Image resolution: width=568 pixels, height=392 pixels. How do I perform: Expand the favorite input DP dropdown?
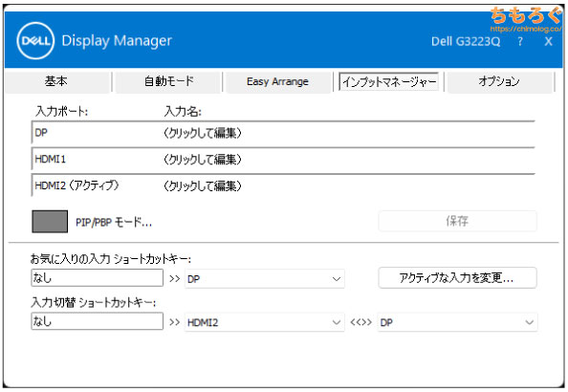pyautogui.click(x=265, y=279)
